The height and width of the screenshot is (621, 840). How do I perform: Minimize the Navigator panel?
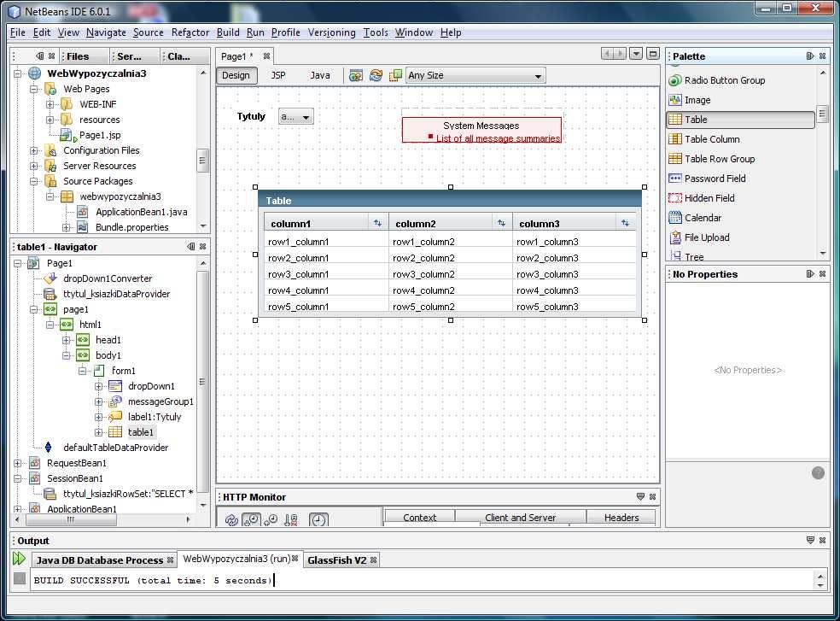pyautogui.click(x=191, y=247)
